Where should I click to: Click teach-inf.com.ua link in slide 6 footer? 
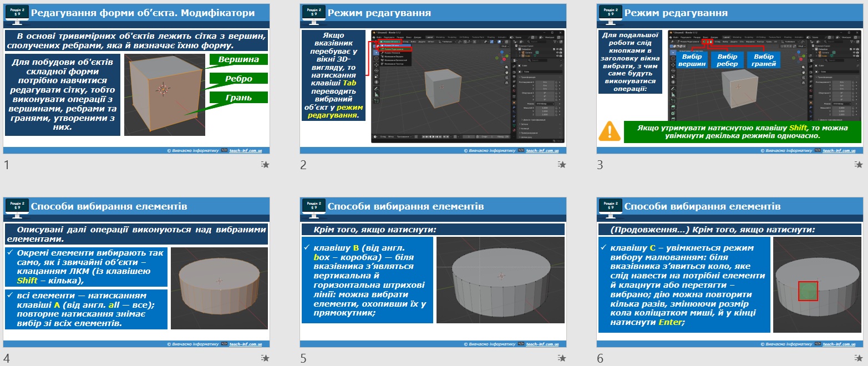click(x=839, y=344)
